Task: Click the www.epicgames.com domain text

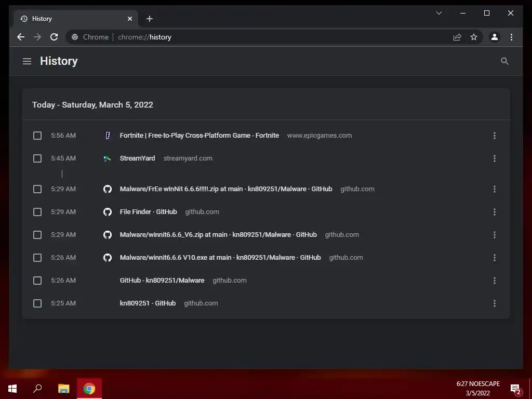Action: pyautogui.click(x=320, y=136)
